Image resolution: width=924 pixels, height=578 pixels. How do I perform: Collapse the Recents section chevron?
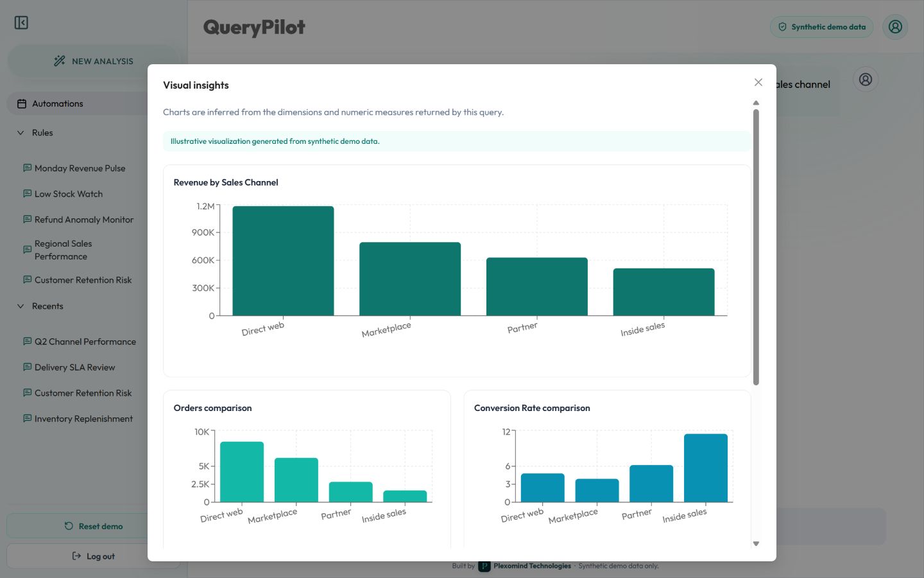coord(21,306)
